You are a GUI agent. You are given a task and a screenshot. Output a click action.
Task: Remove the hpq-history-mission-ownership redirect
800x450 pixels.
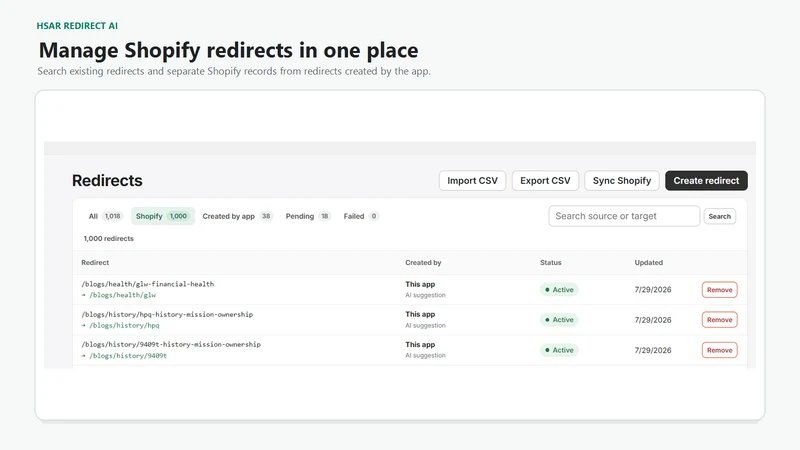719,320
